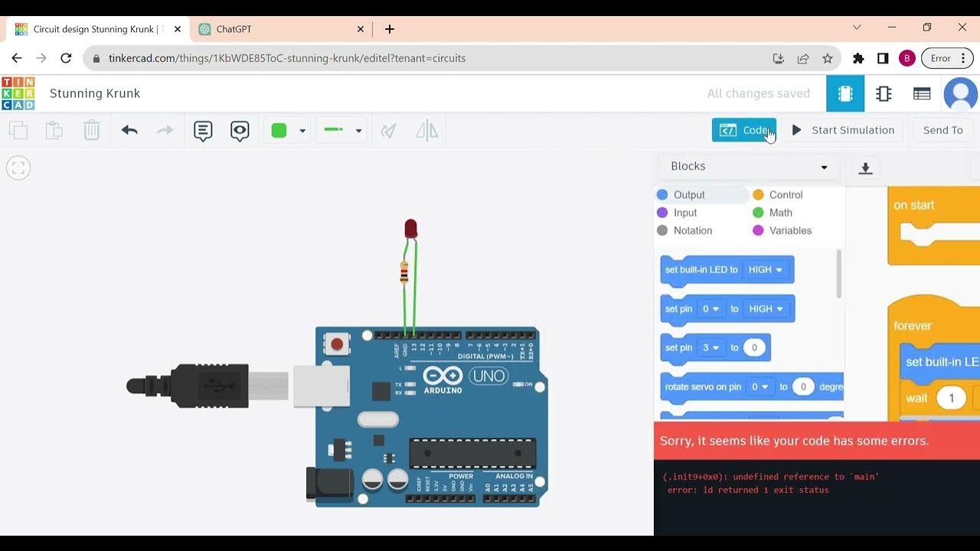Click the paste icon in toolbar
The image size is (980, 551).
click(x=54, y=130)
